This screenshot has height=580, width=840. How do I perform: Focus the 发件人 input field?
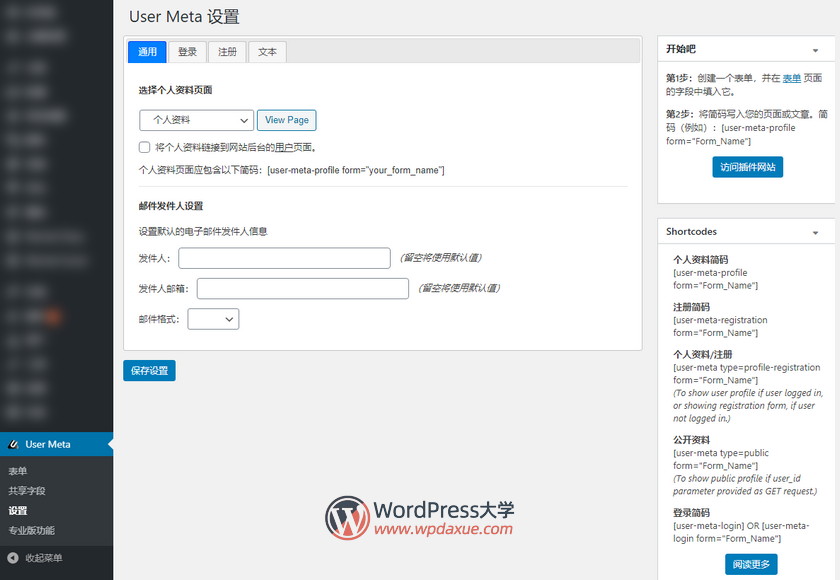click(x=284, y=258)
